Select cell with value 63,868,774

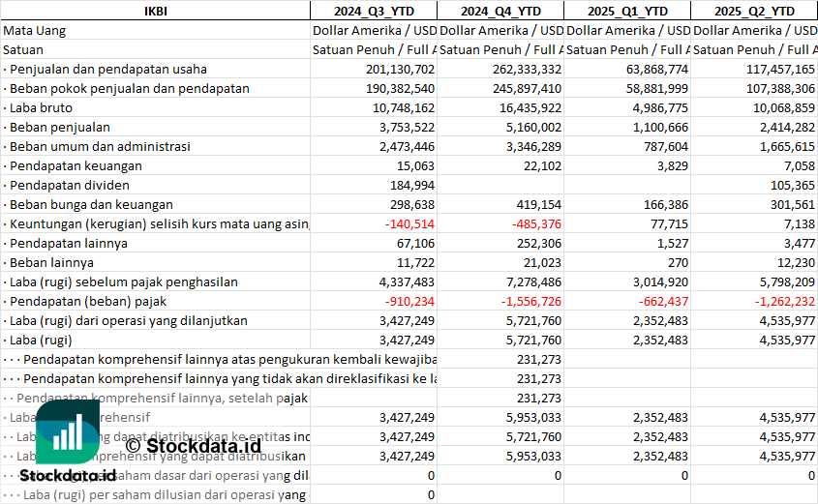tap(627, 69)
